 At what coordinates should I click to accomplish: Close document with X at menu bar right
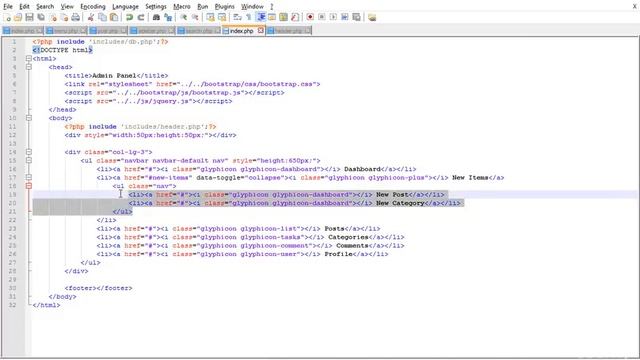pos(635,6)
